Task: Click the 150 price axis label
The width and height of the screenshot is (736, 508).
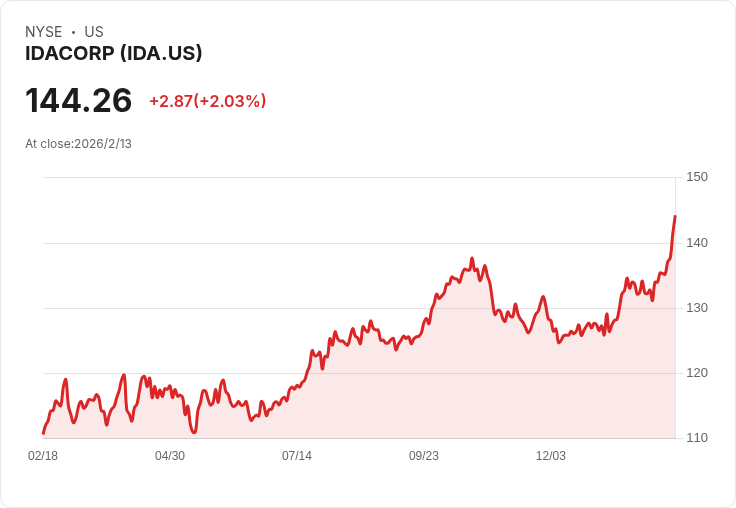Action: (x=697, y=177)
